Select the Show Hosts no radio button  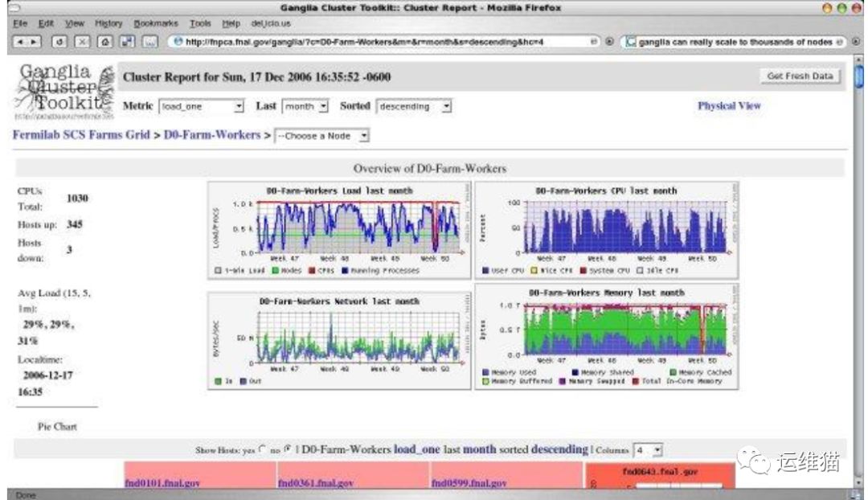[x=288, y=450]
